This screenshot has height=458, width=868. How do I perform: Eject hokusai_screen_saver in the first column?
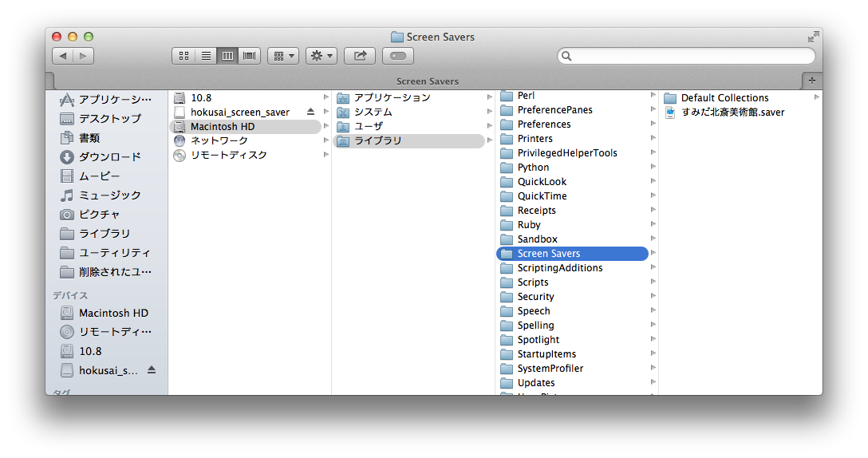311,112
